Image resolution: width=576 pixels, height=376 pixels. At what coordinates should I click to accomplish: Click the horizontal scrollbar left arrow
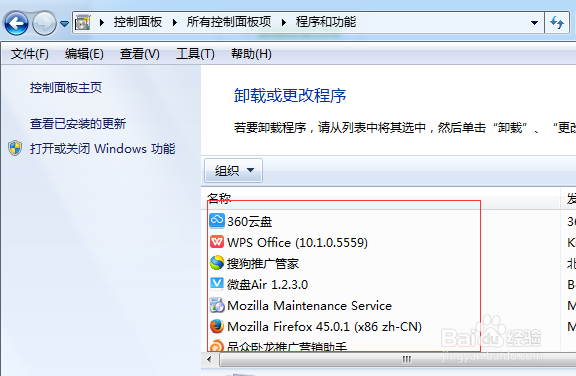coord(209,359)
